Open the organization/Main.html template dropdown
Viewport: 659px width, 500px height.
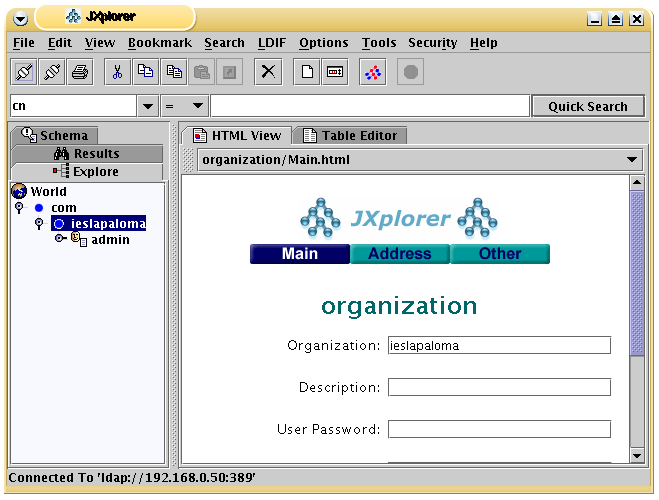632,159
